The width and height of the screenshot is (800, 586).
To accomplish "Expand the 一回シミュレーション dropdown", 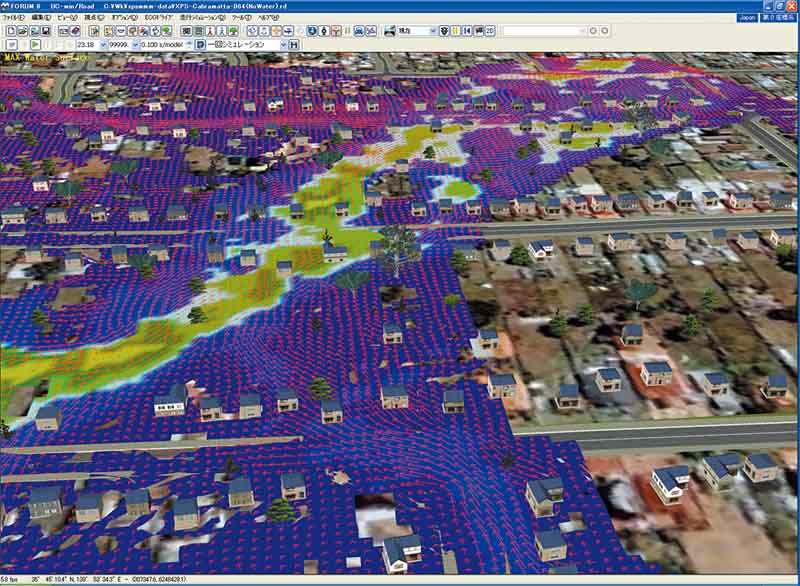I will click(x=282, y=45).
